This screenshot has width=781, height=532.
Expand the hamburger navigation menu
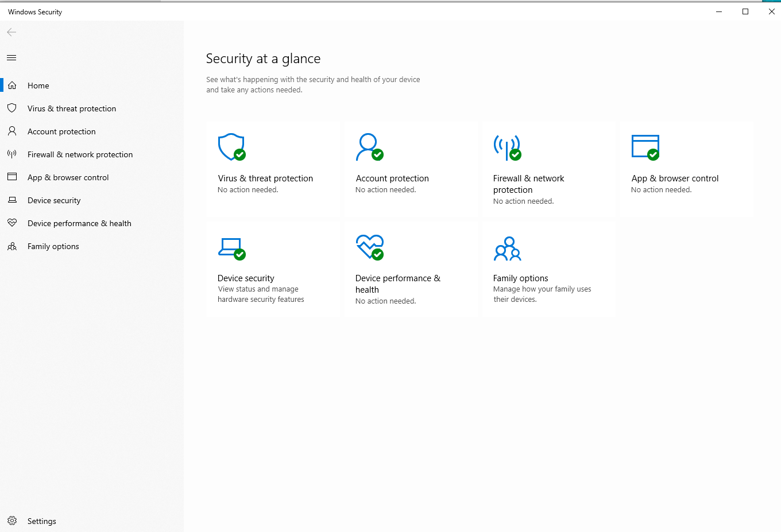pyautogui.click(x=11, y=57)
